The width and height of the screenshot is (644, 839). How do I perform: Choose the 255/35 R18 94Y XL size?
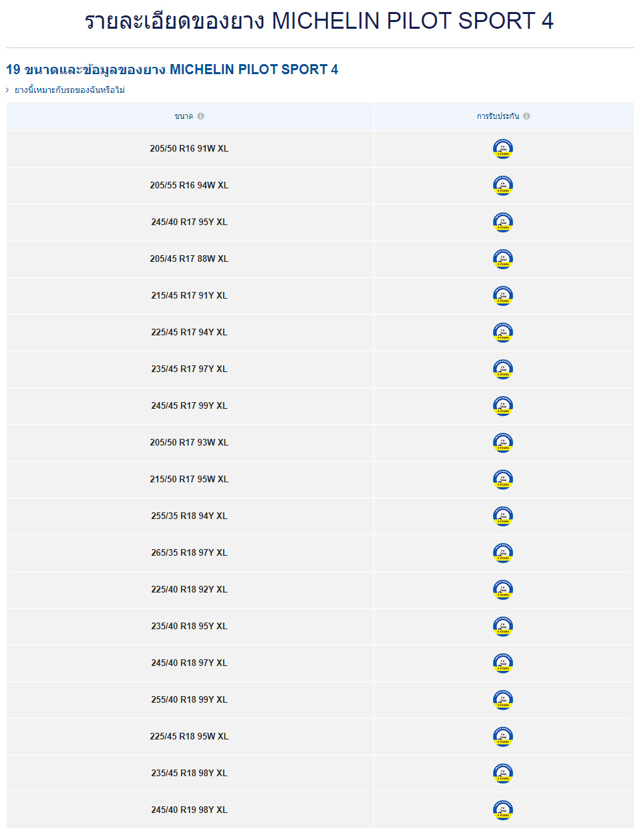[x=189, y=516]
